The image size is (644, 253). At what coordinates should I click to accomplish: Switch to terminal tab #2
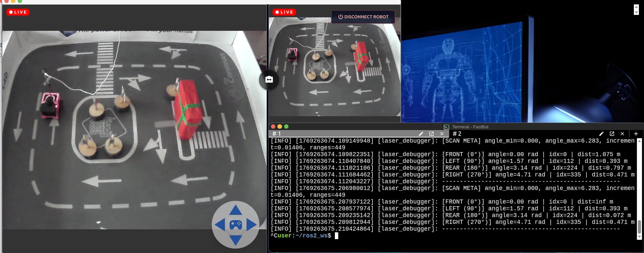click(457, 134)
